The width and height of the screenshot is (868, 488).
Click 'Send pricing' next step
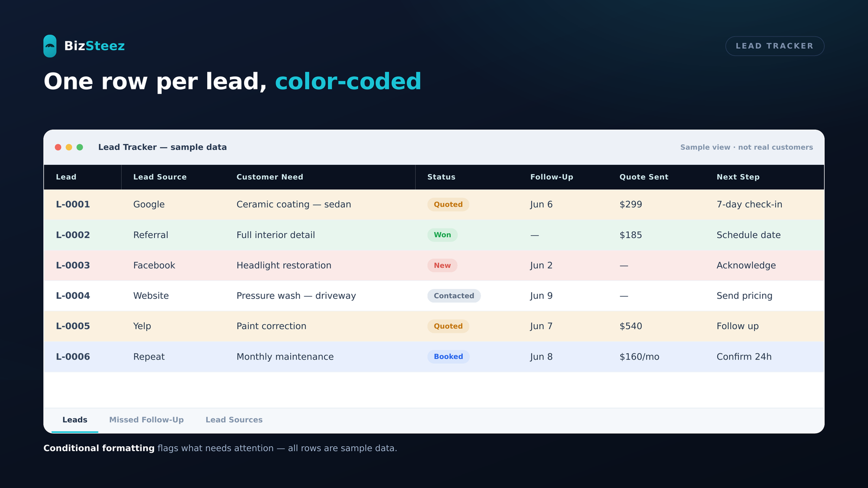[x=744, y=296]
